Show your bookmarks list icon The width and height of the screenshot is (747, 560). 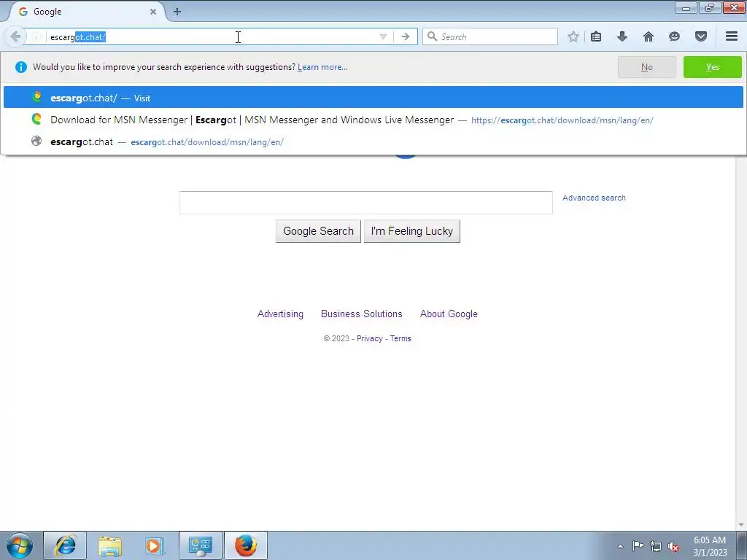pos(596,36)
